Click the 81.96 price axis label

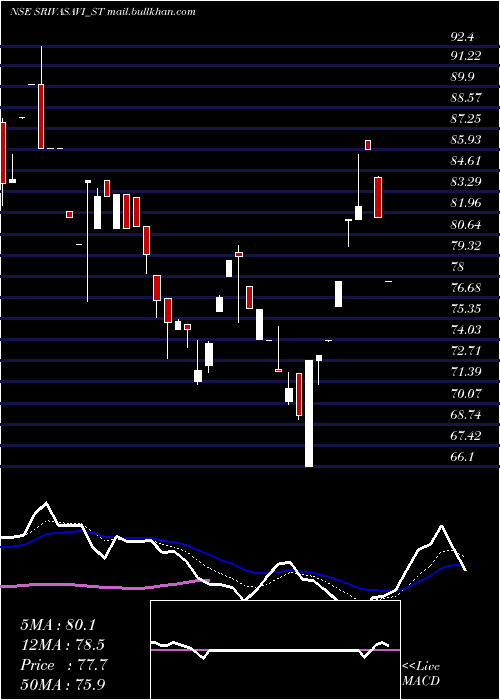click(x=466, y=203)
